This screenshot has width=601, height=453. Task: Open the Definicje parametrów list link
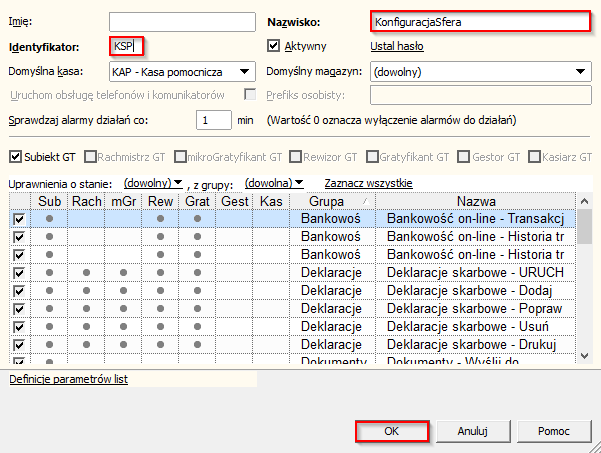[x=68, y=379]
